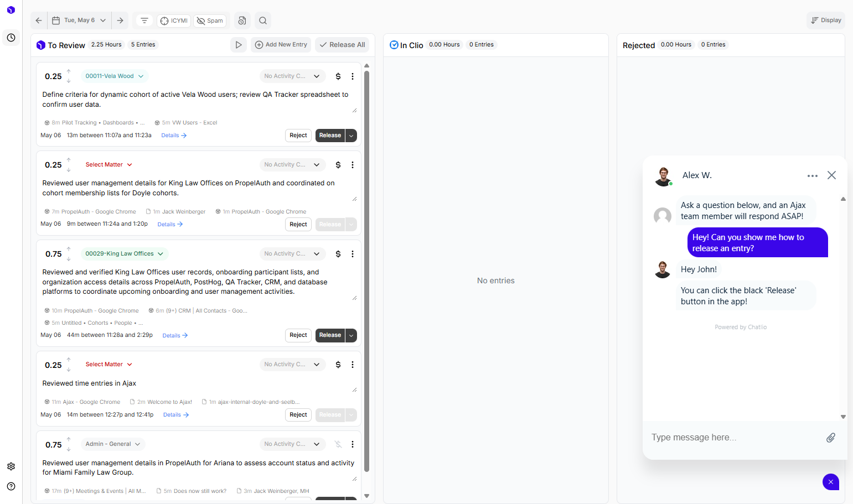Image resolution: width=853 pixels, height=504 pixels.
Task: Click the Vela Wood entry description text
Action: tap(195, 100)
